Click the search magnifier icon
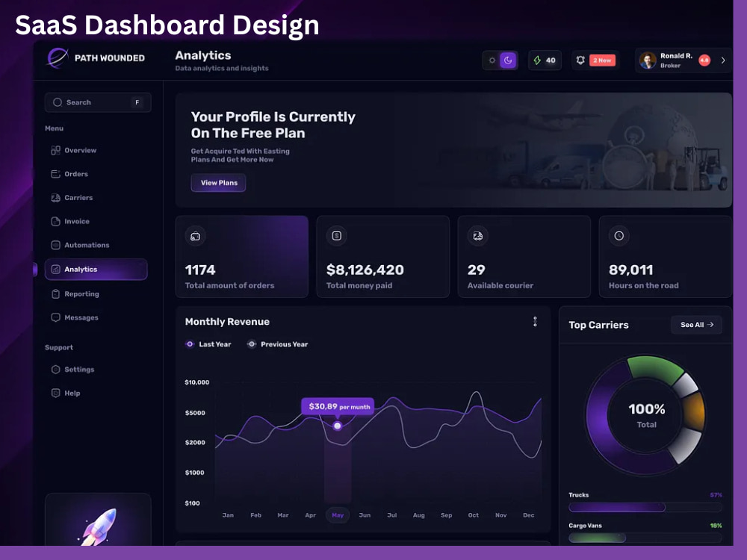Image resolution: width=747 pixels, height=560 pixels. pos(58,102)
